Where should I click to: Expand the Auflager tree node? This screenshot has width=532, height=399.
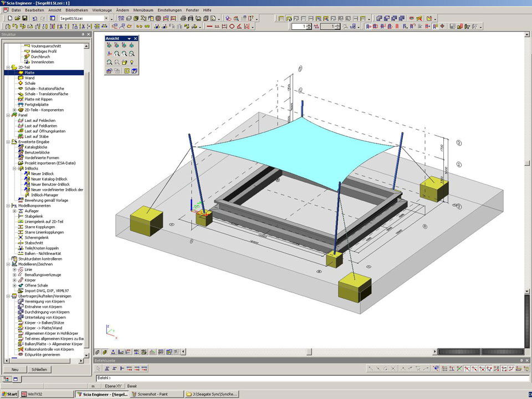coord(14,211)
